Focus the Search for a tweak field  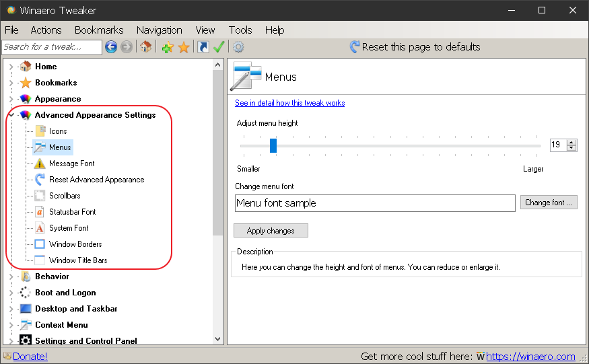52,47
